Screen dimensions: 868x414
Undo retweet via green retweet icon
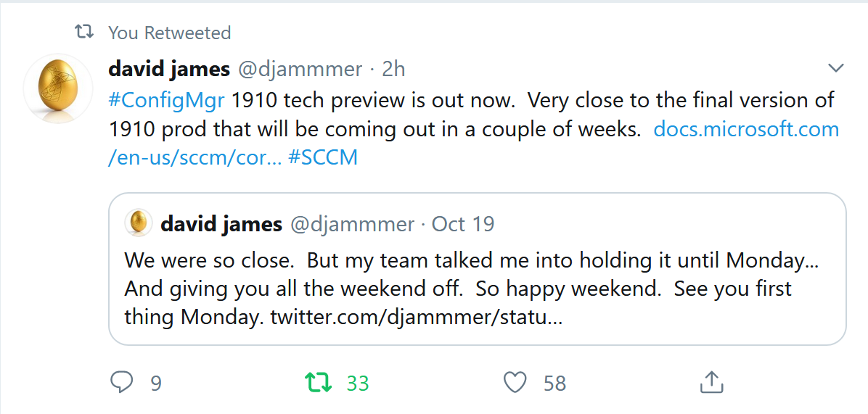[x=319, y=382]
